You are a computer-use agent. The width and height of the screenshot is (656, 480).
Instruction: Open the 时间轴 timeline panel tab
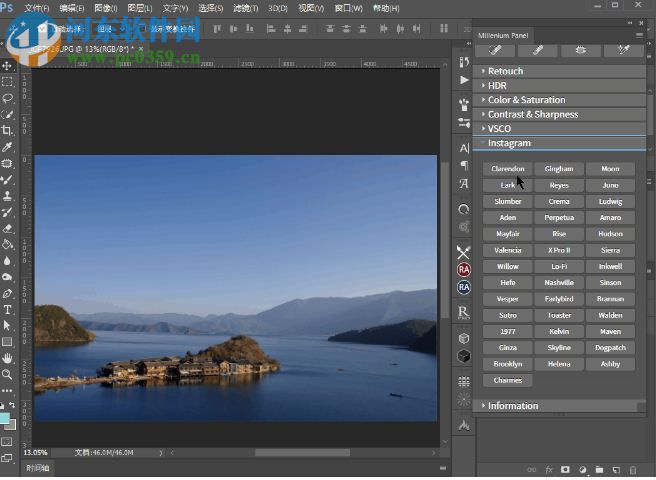38,468
